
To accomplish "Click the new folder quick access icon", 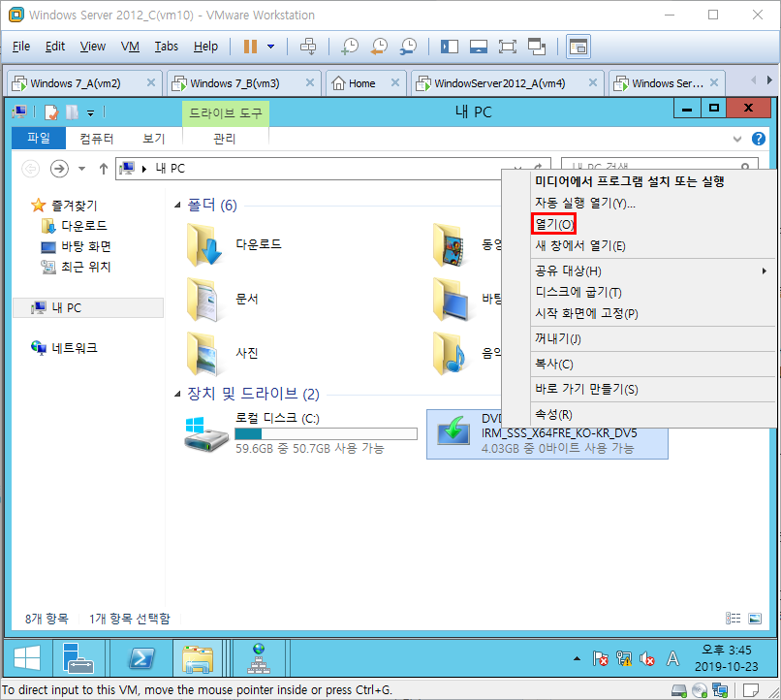I will (x=72, y=112).
